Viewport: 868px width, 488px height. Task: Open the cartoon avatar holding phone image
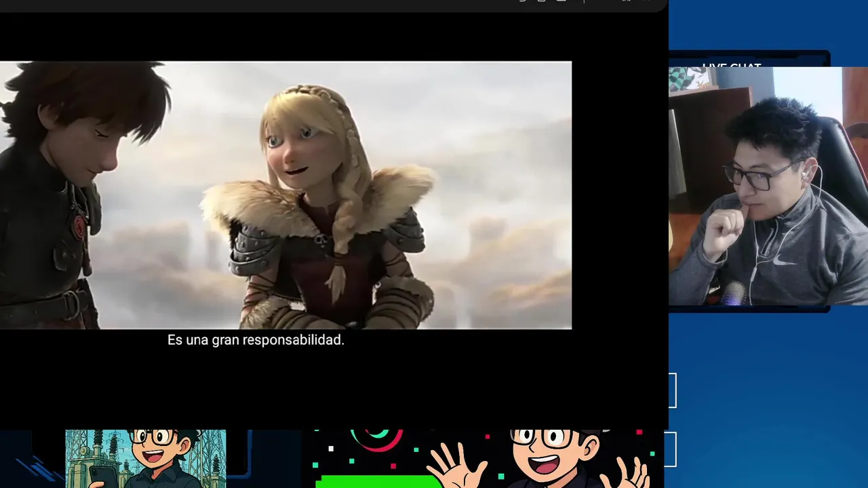pos(146,459)
